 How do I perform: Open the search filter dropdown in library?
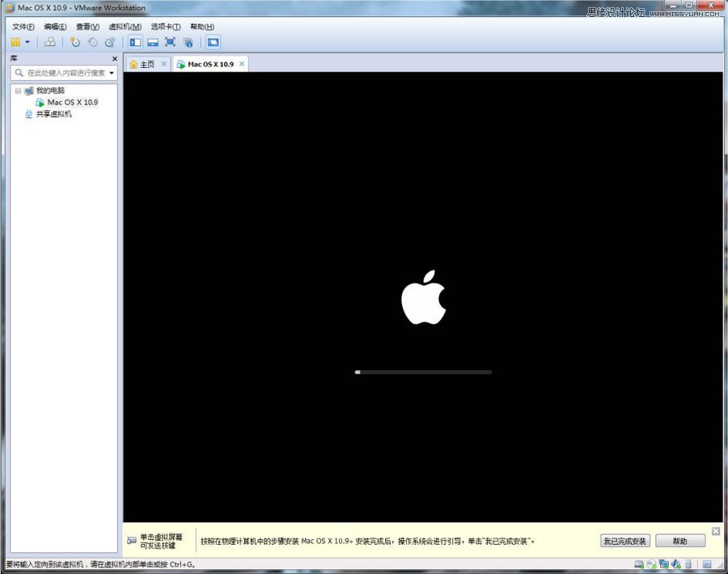pyautogui.click(x=112, y=73)
